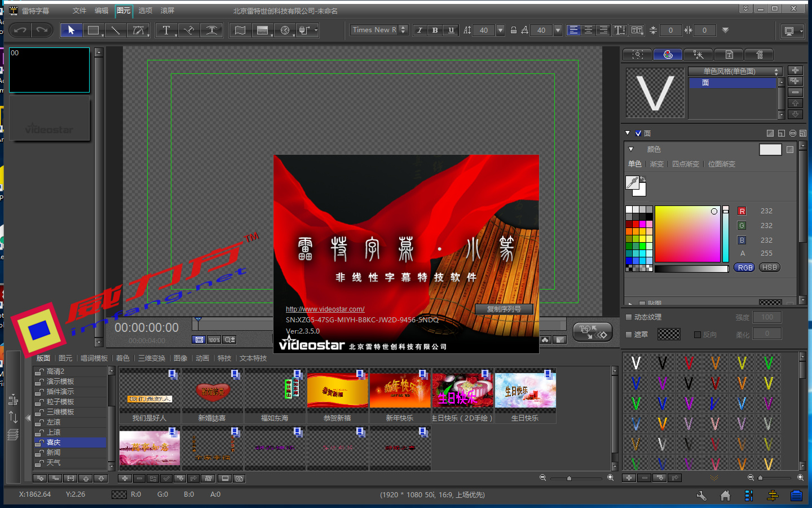Open the font width dropdown arrow
The height and width of the screenshot is (508, 812).
point(558,30)
